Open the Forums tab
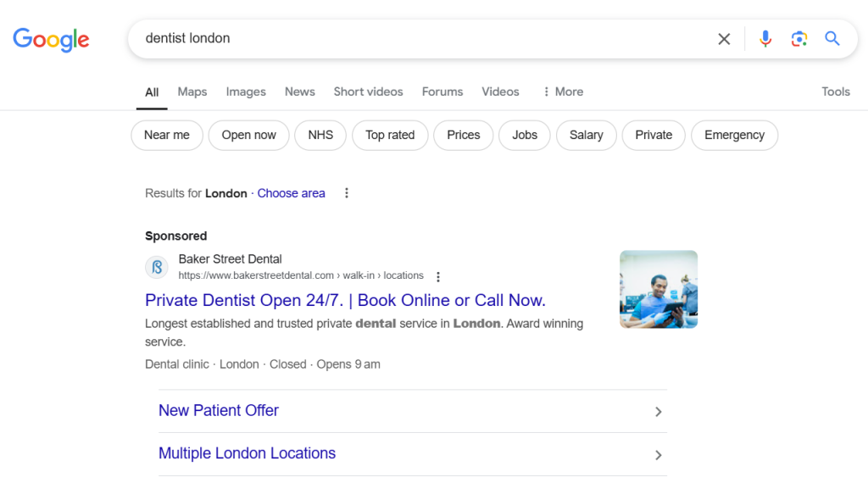This screenshot has width=868, height=483. pyautogui.click(x=442, y=92)
